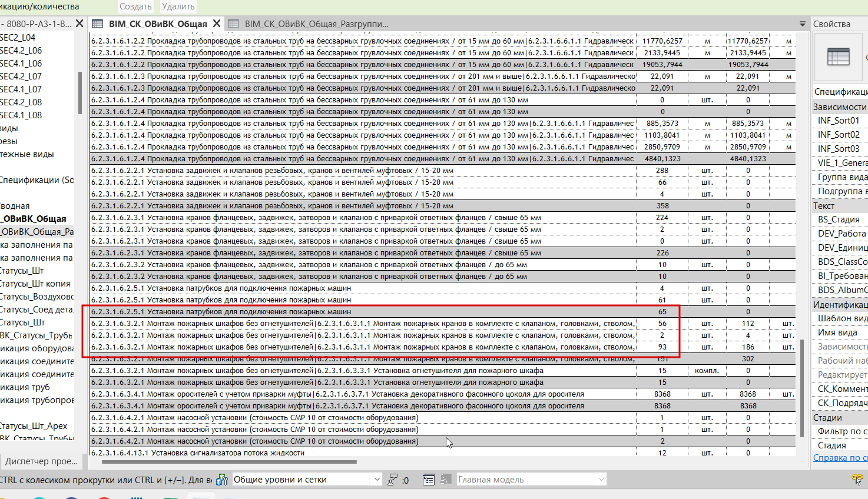Select the BS_Стадия property row

(840, 219)
